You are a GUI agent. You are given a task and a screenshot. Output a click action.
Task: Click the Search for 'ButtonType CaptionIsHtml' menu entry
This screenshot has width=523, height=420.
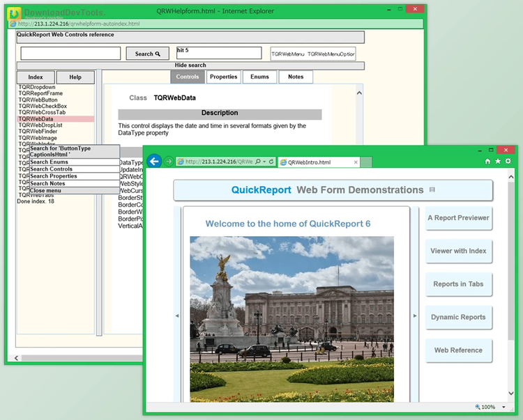(75, 152)
